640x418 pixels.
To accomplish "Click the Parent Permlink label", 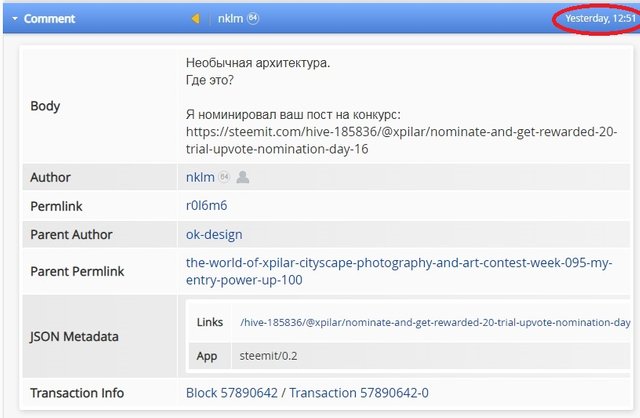I will point(77,271).
